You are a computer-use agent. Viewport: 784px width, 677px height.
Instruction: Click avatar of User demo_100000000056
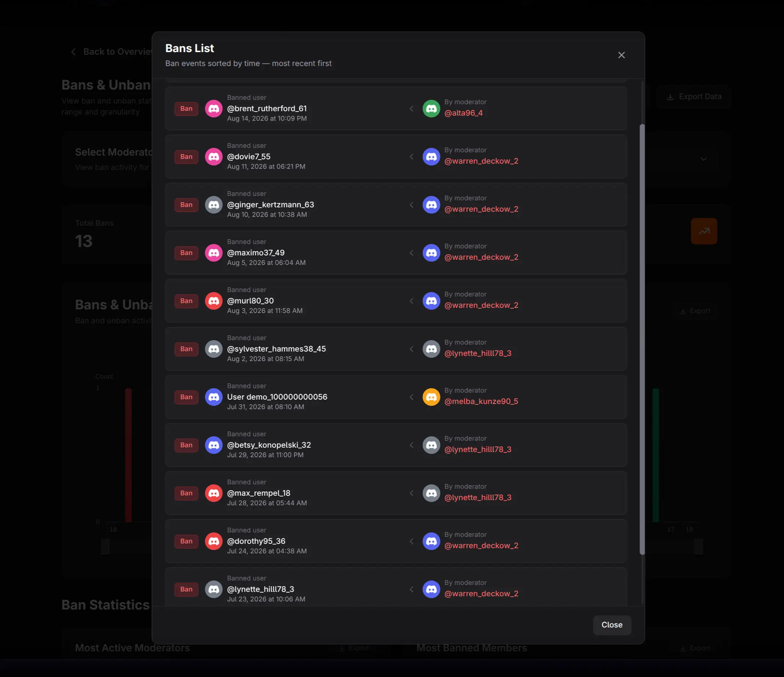(214, 397)
